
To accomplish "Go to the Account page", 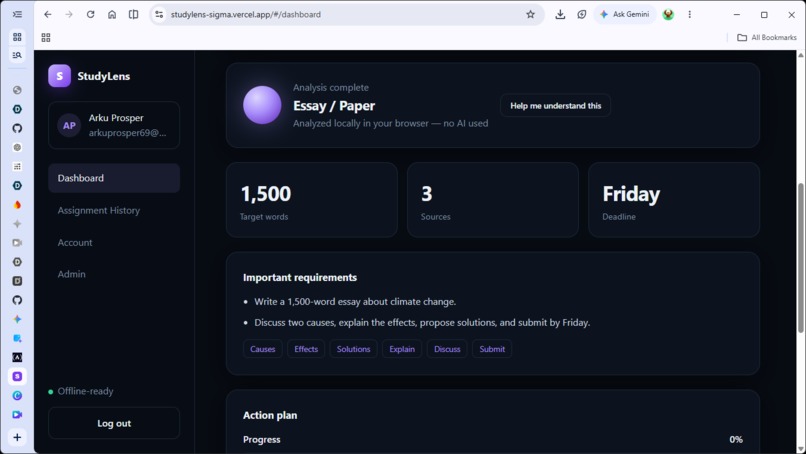I will pos(75,243).
